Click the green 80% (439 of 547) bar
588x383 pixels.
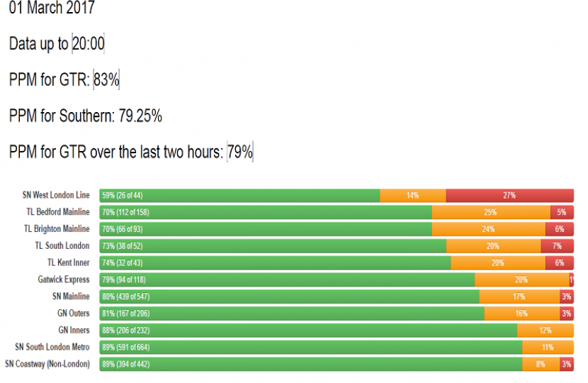click(x=289, y=296)
